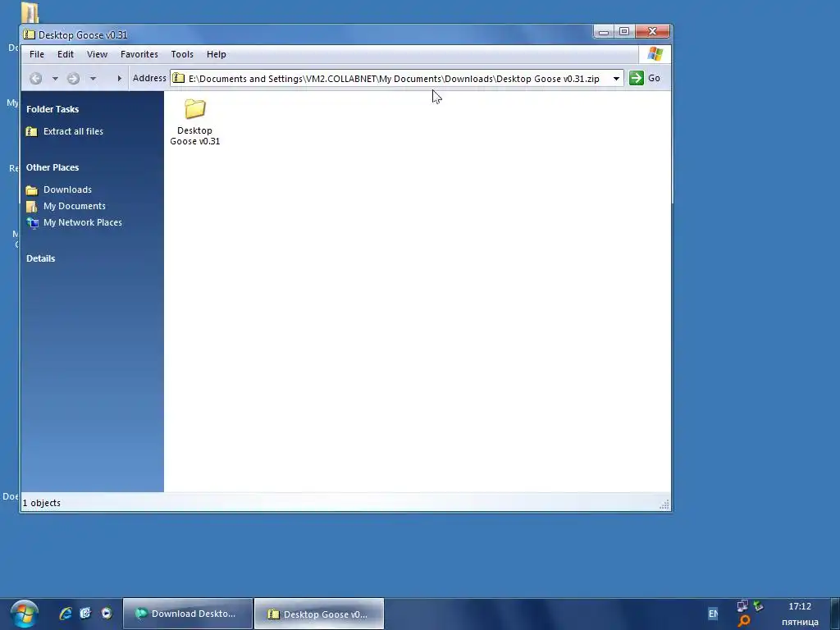
Task: Click the My Documents icon in sidebar
Action: click(x=32, y=206)
